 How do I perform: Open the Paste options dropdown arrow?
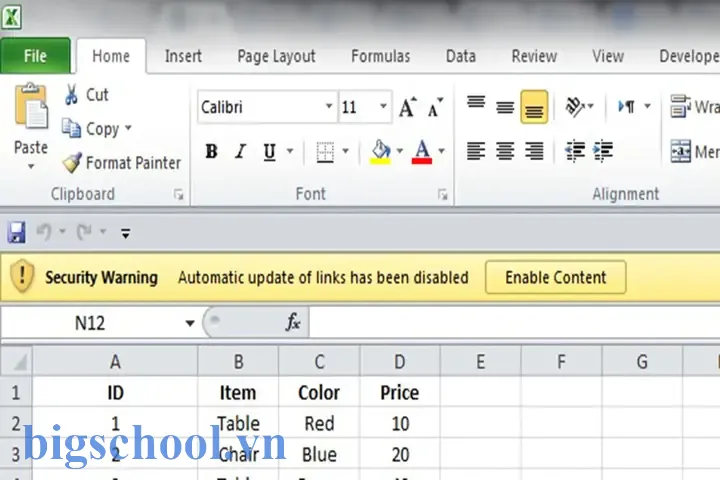[31, 167]
